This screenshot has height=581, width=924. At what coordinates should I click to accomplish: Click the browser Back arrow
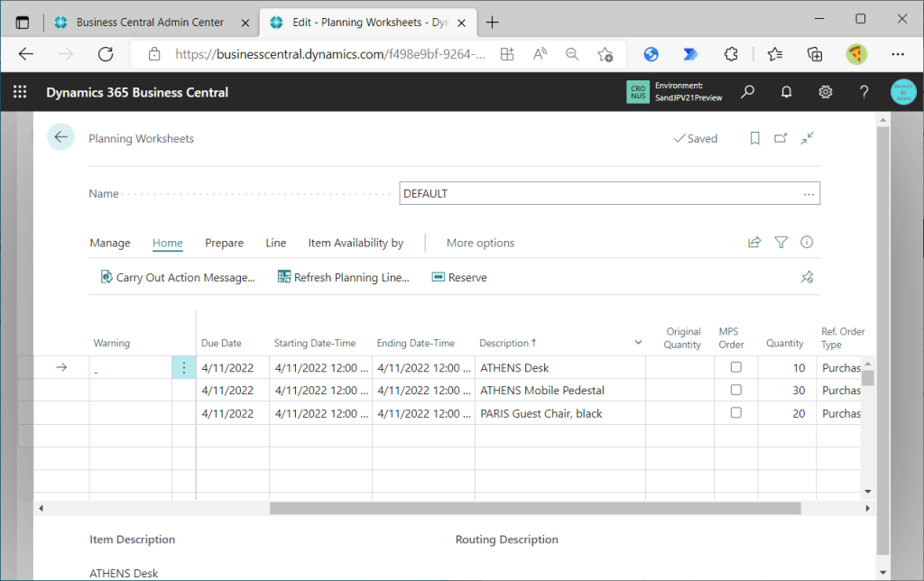(x=26, y=54)
